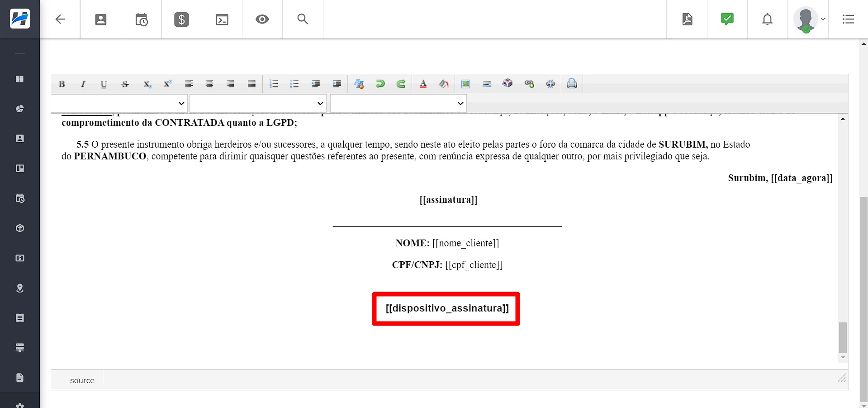Export to PDF icon

(x=687, y=19)
